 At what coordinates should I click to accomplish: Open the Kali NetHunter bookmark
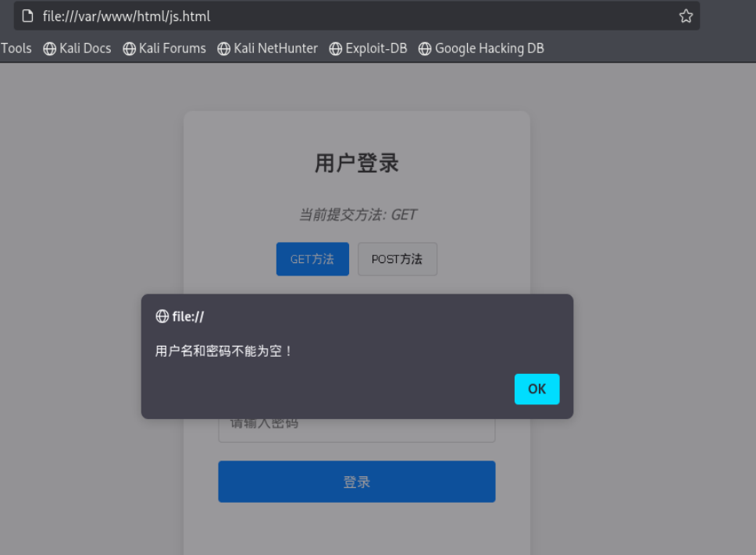[275, 48]
